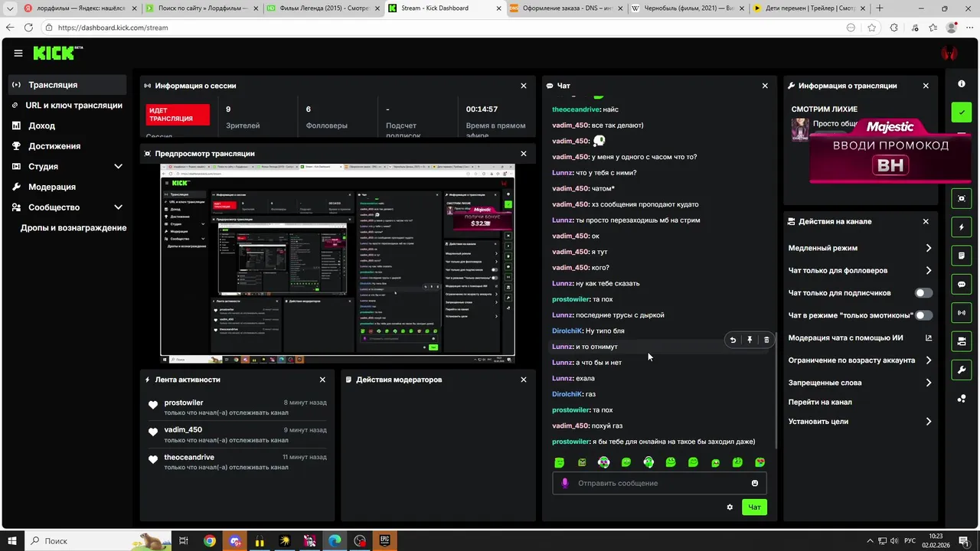Open Запрещенные слова options arrow
The image size is (980, 551).
tap(928, 383)
